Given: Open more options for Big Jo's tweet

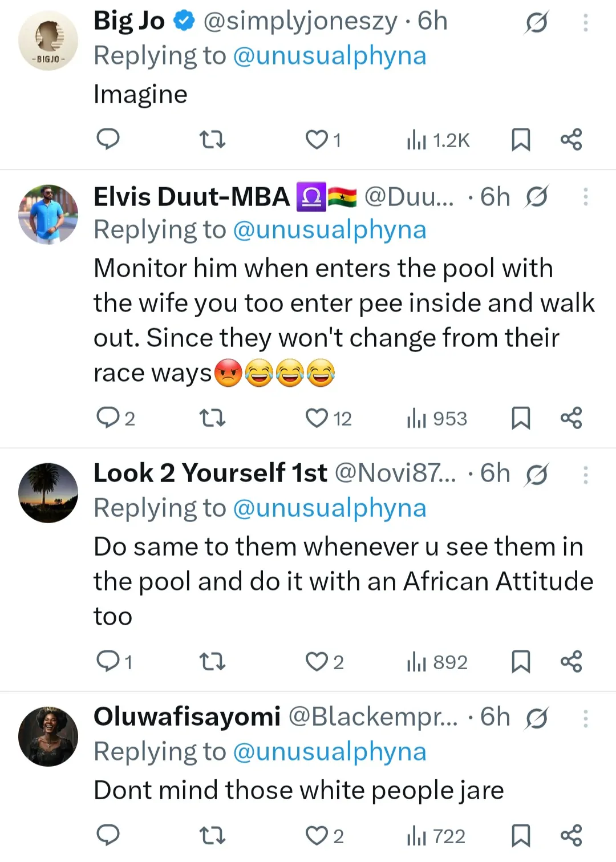Looking at the screenshot, I should click(x=585, y=23).
